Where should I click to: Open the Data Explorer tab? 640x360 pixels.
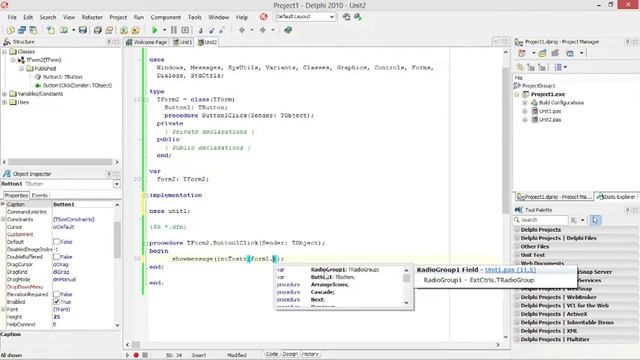tap(616, 197)
